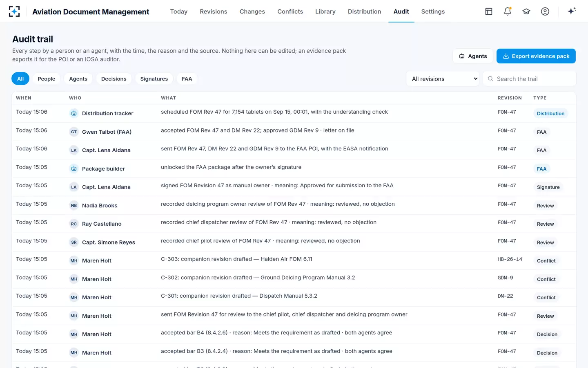Click Capt. Simone Reyes' SR avatar
Screen dimensions: 588x368
[x=74, y=242]
